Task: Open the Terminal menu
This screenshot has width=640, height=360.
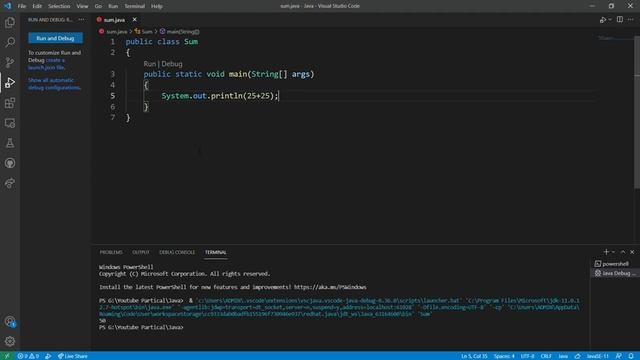Action: pyautogui.click(x=135, y=6)
